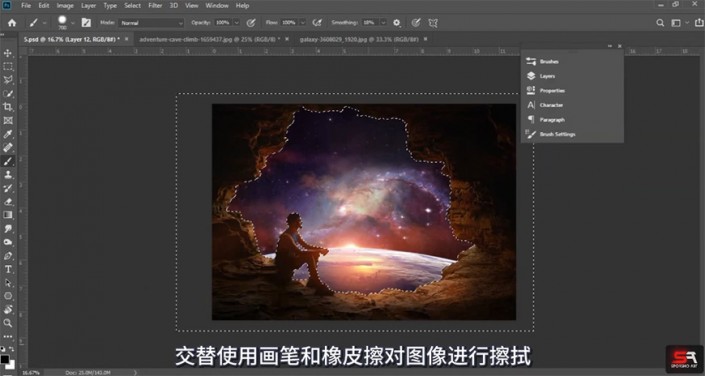
Task: Select the Pen tool
Action: click(x=8, y=255)
